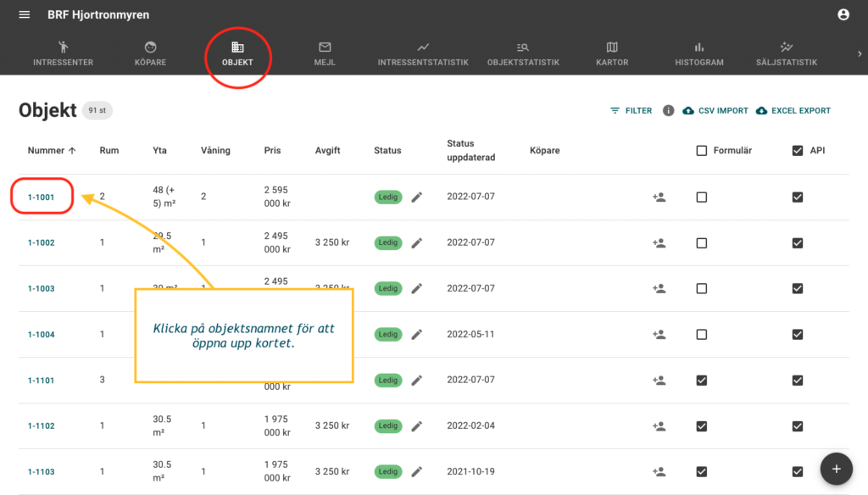Viewport: 868px width, 495px height.
Task: Add buyer icon in row 1-1103
Action: pos(659,472)
